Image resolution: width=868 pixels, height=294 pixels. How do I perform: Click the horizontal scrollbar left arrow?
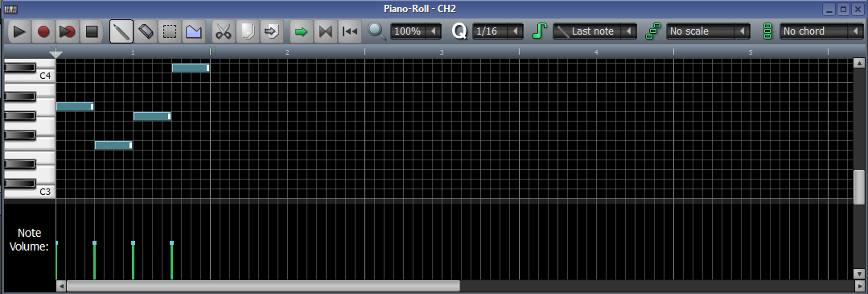(x=61, y=286)
